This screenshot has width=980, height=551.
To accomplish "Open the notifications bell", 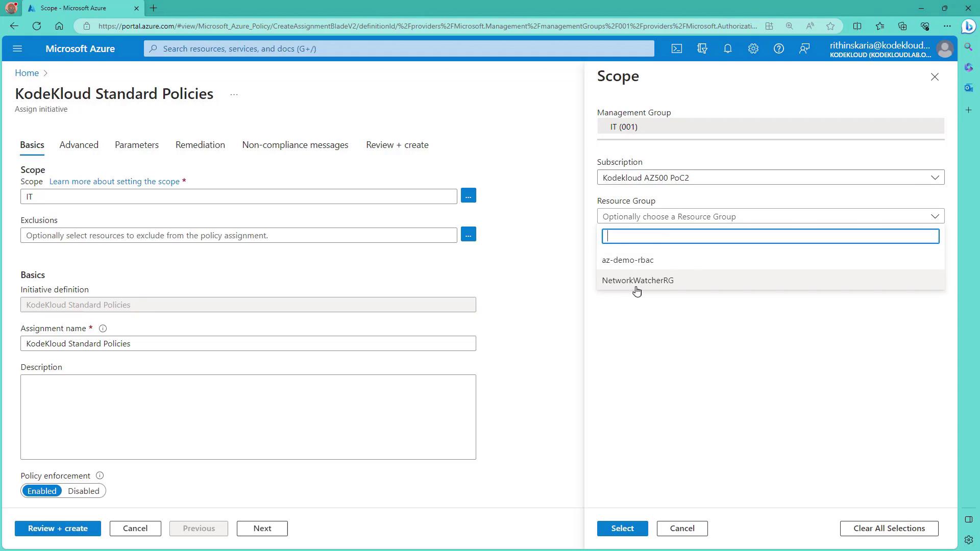I will tap(727, 48).
